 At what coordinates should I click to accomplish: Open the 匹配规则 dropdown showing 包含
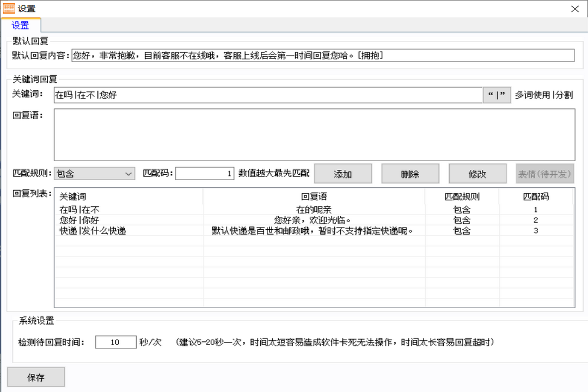tap(94, 173)
